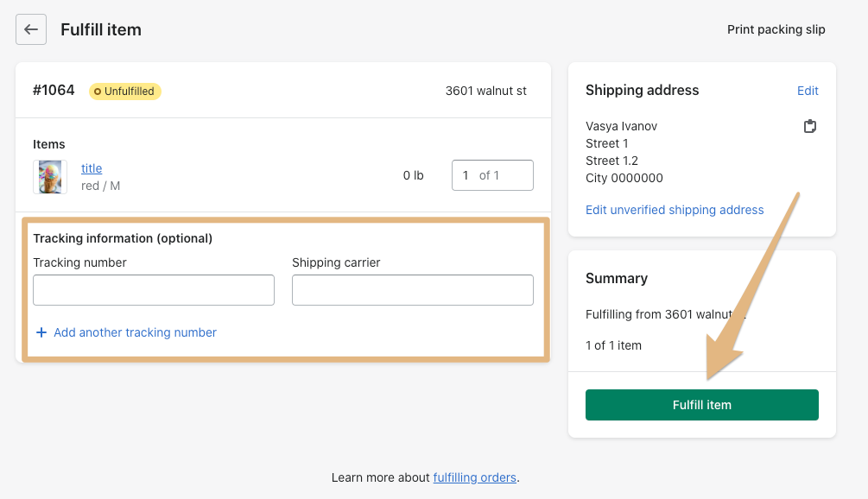Go back using the left arrow button

(31, 29)
